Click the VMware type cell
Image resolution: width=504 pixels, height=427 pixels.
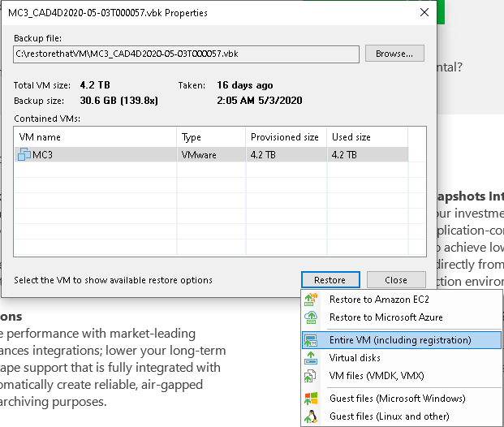click(211, 155)
